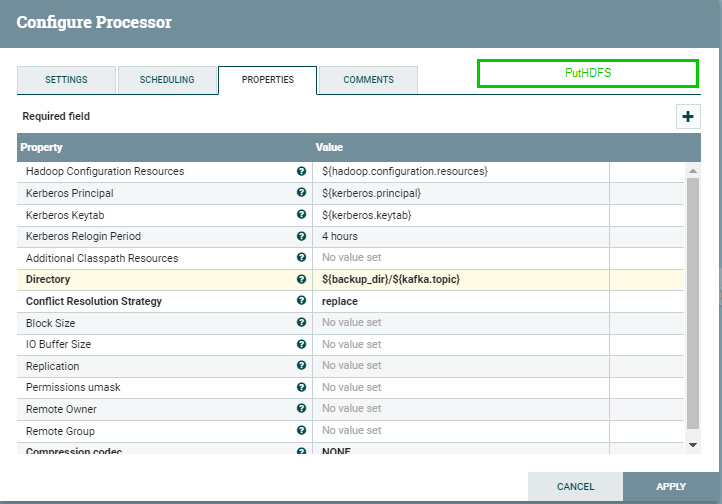This screenshot has height=504, width=722.
Task: Click the Property column header
Action: tap(41, 147)
